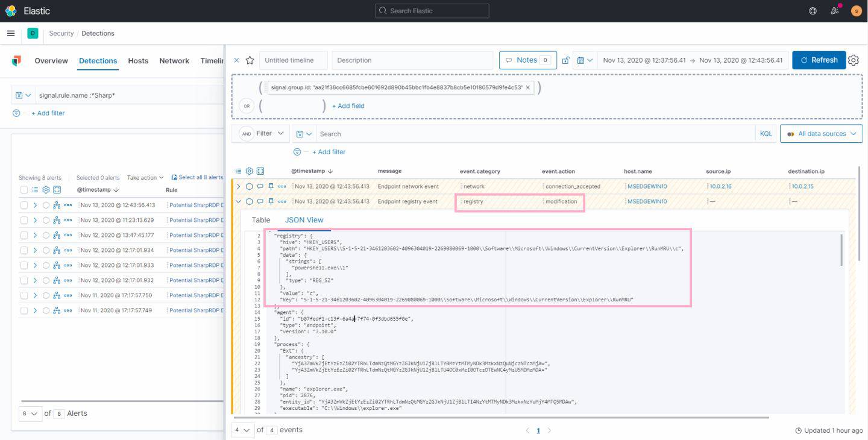
Task: Analyze the first alert with network icon
Action: point(57,205)
